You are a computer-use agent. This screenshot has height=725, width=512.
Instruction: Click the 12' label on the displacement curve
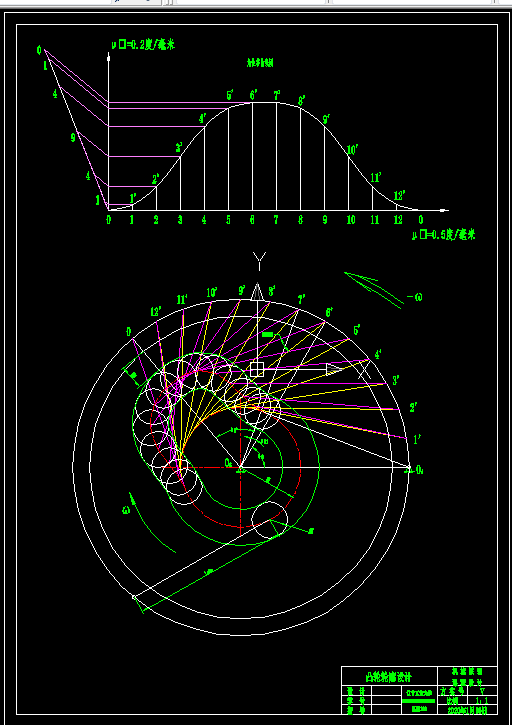pos(400,196)
